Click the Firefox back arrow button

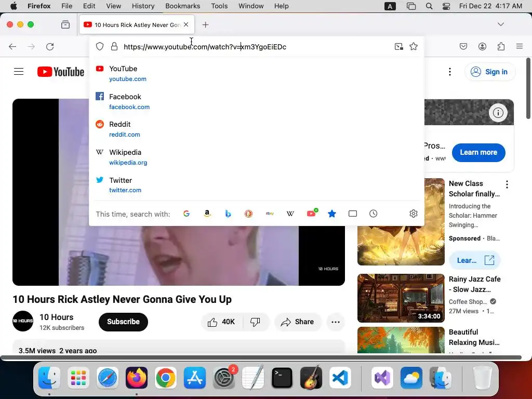[x=12, y=46]
